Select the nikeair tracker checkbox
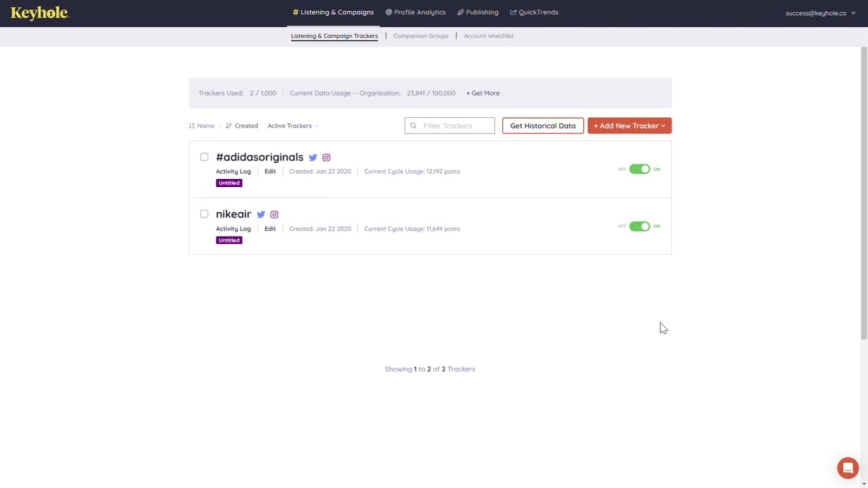The height and width of the screenshot is (488, 868). tap(204, 213)
